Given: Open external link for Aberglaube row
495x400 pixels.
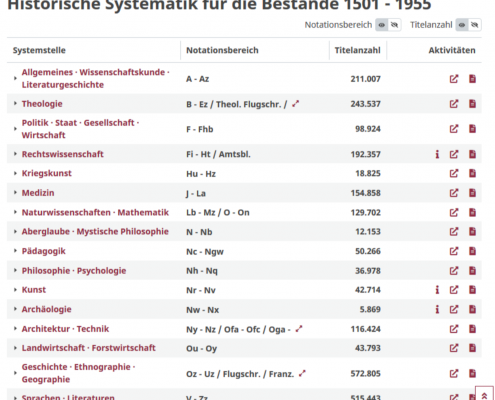Looking at the screenshot, I should (454, 232).
